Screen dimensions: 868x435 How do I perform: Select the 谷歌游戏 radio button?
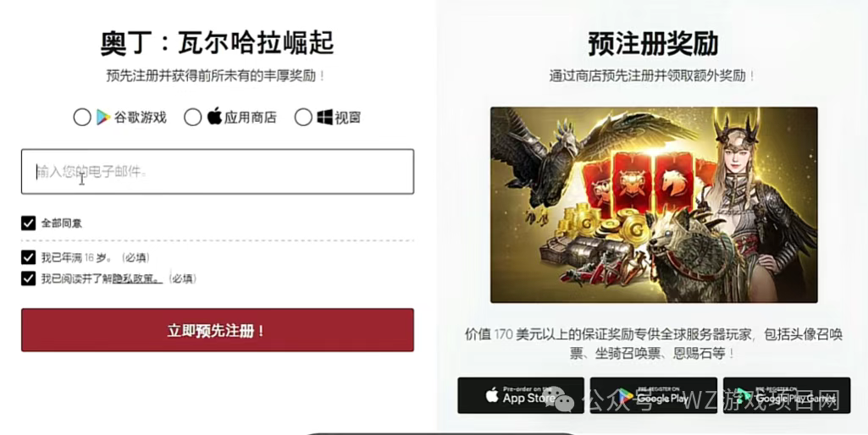tap(82, 118)
